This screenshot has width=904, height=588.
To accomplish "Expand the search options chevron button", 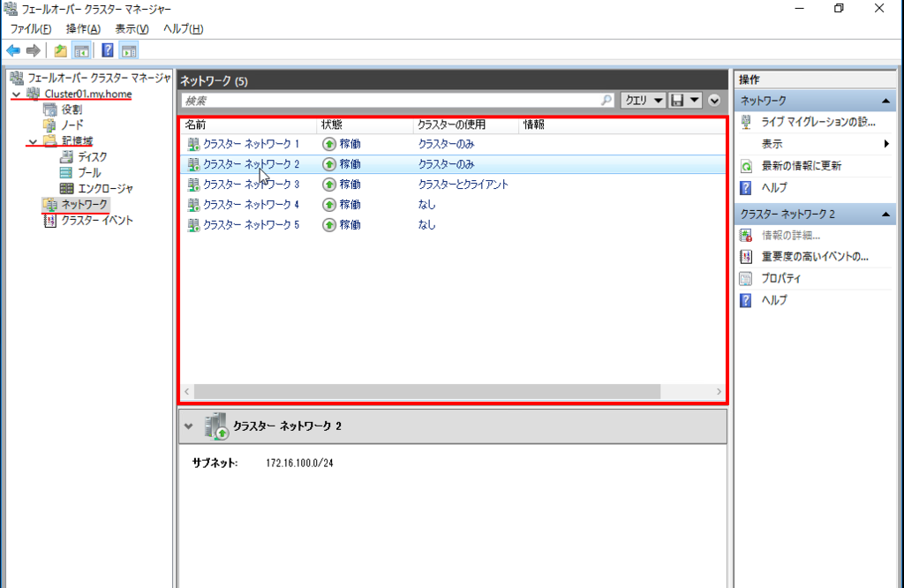I will [714, 101].
